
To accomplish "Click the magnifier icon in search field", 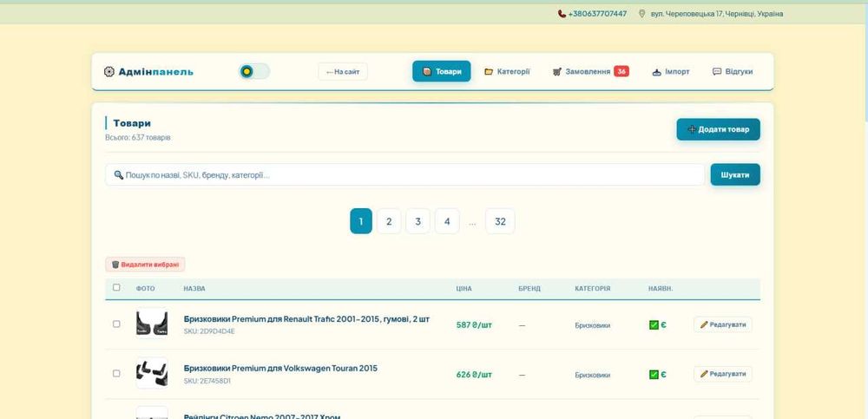I will point(118,175).
